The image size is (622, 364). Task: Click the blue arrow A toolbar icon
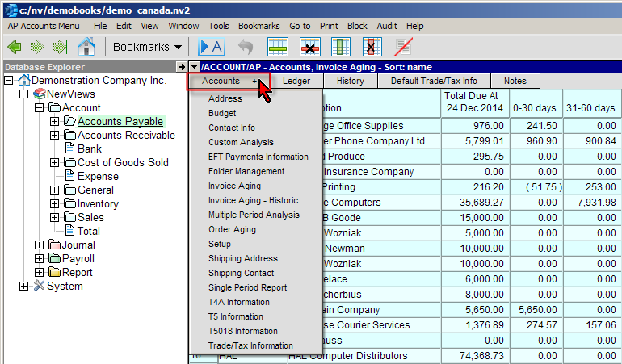click(211, 47)
